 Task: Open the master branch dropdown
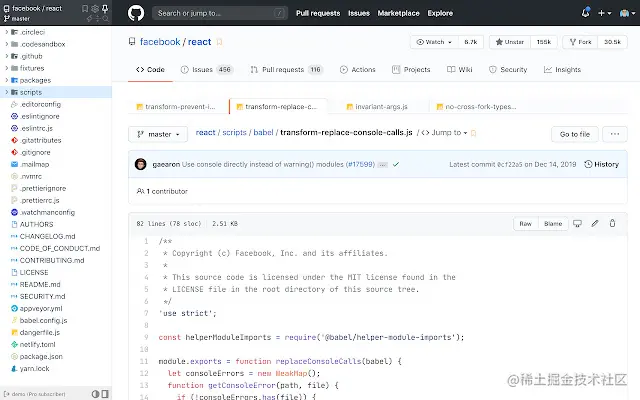(158, 134)
